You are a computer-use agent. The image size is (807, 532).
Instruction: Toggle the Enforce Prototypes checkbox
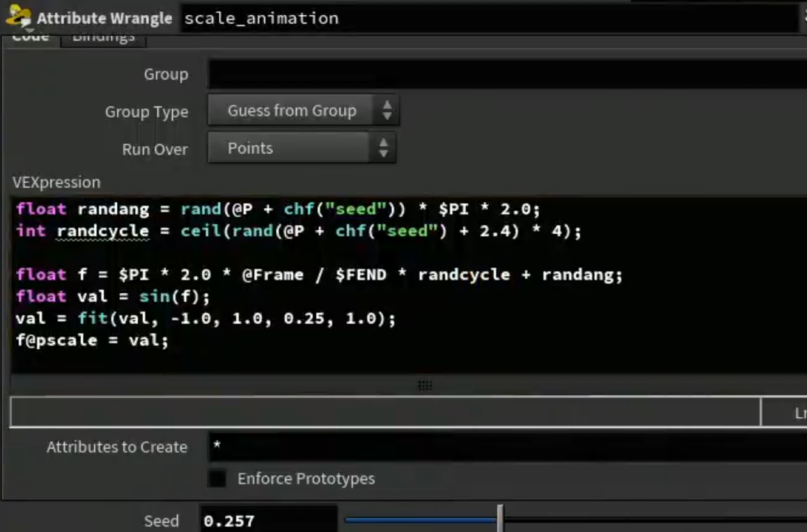[x=217, y=479]
